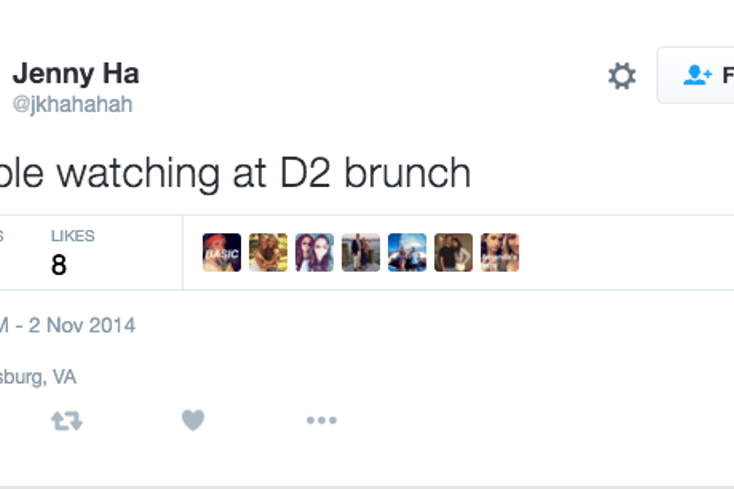
Task: Retweet this tweet using the arrows icon
Action: coord(67,420)
